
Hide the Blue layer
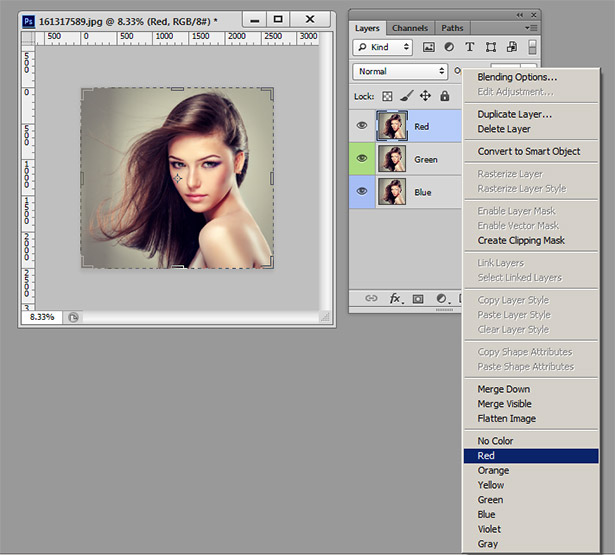click(362, 192)
